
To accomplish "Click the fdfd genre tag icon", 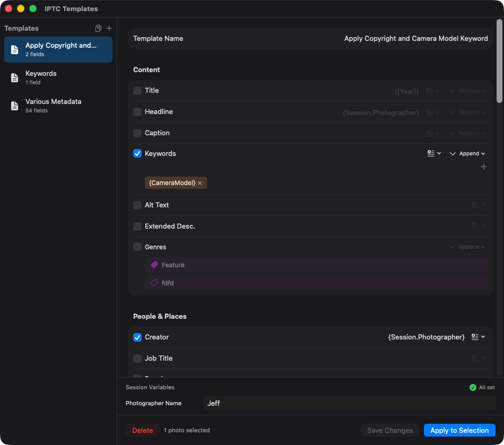I will [x=154, y=283].
